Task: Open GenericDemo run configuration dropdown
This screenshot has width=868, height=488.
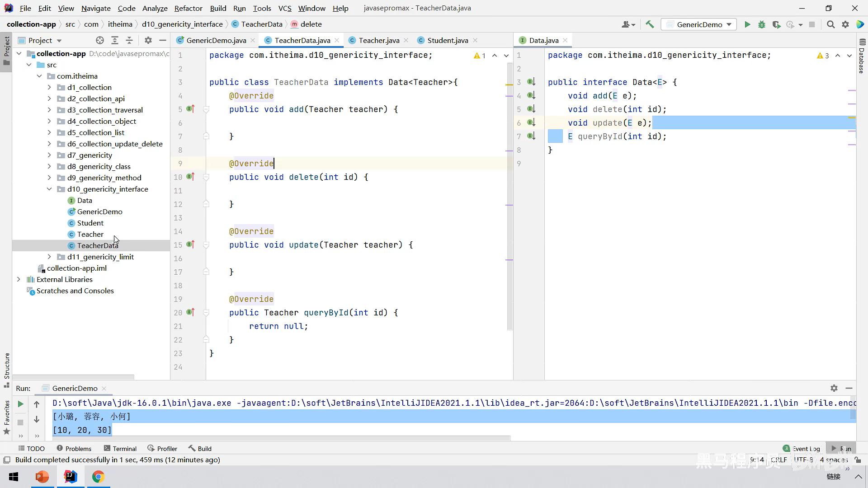Action: 699,24
